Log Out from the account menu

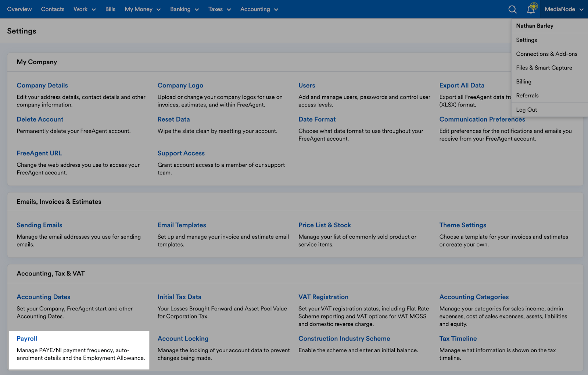[526, 110]
